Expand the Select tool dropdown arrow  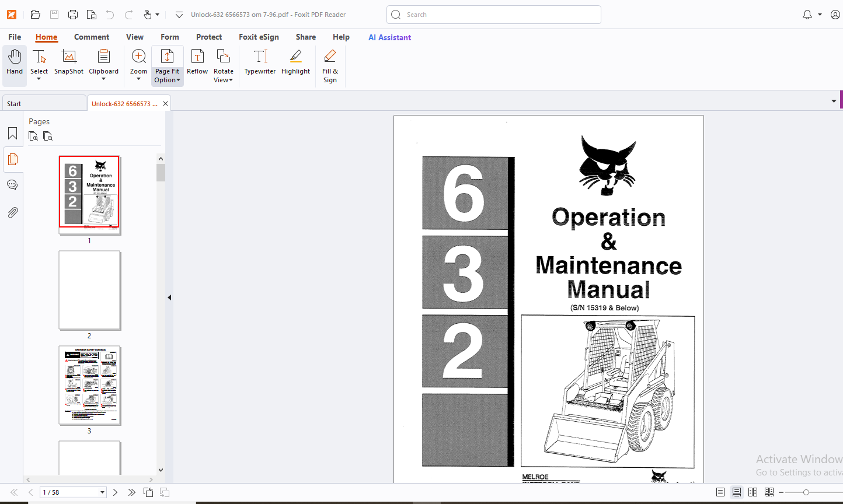(39, 79)
